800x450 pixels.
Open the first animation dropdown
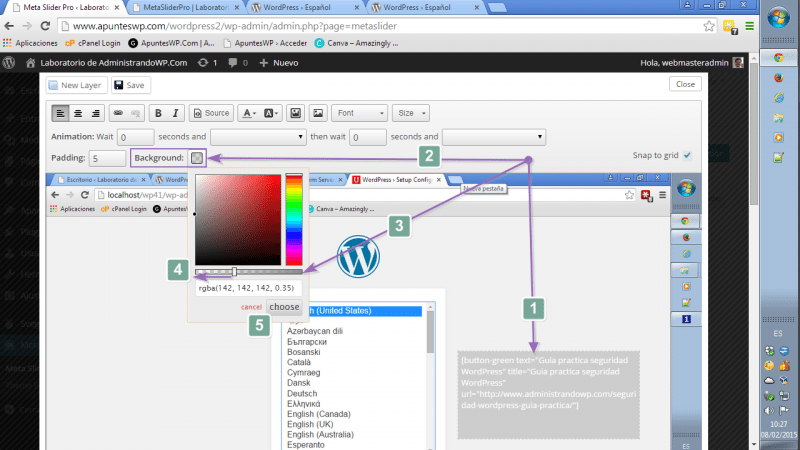pyautogui.click(x=258, y=137)
